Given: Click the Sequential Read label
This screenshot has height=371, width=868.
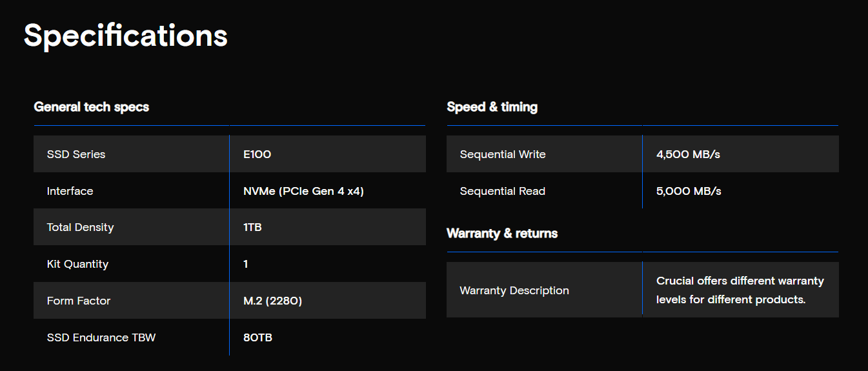Looking at the screenshot, I should point(503,191).
